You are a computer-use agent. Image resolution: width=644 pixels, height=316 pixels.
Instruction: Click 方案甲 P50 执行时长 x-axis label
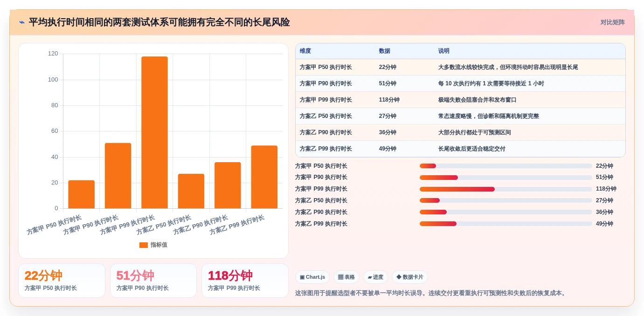54,225
